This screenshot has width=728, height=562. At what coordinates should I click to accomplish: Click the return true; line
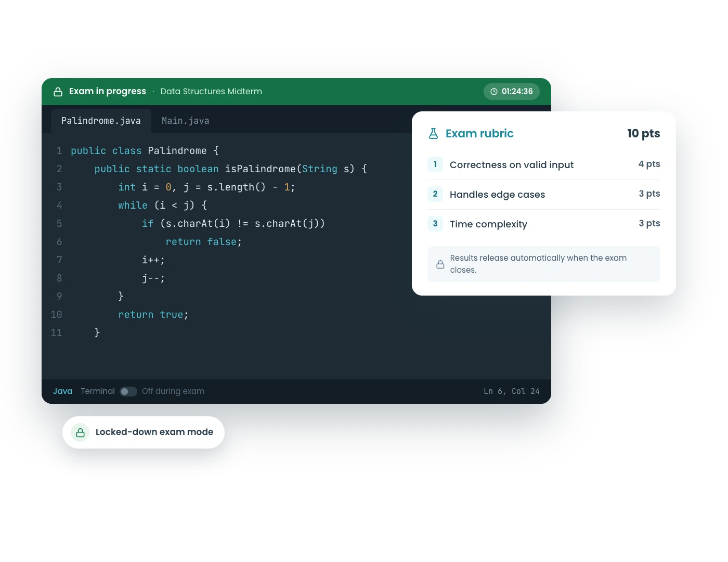pyautogui.click(x=153, y=315)
